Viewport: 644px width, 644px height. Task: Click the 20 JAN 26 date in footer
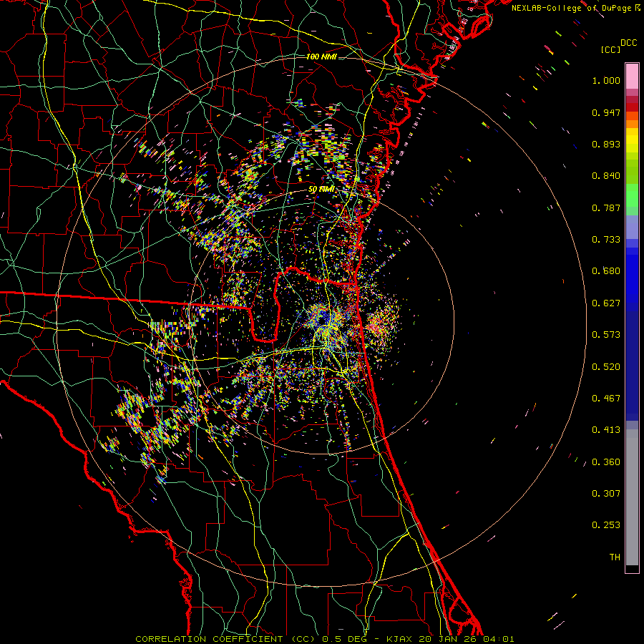(x=447, y=639)
